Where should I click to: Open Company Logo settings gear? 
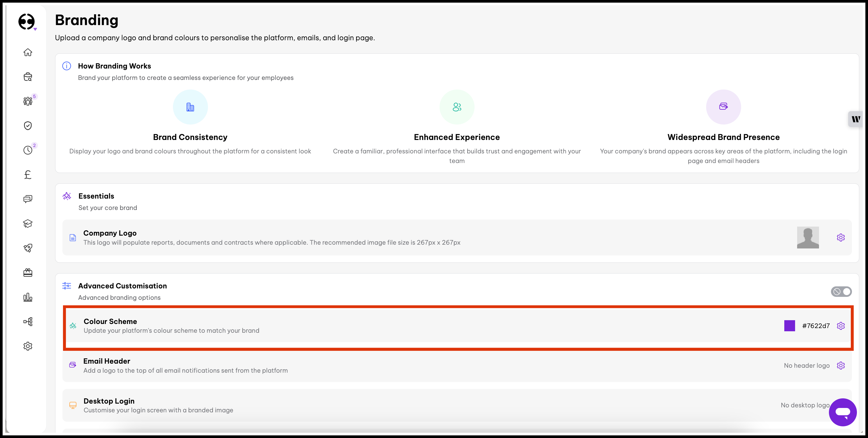[x=841, y=238]
